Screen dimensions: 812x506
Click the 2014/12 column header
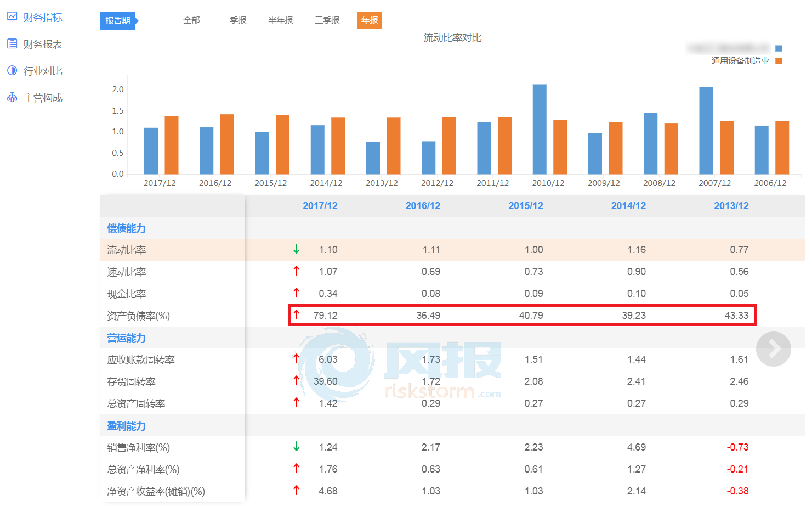pos(628,206)
